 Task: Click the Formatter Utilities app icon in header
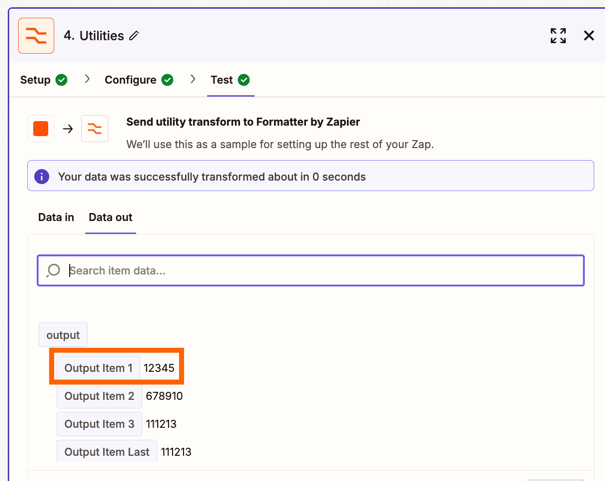(36, 35)
